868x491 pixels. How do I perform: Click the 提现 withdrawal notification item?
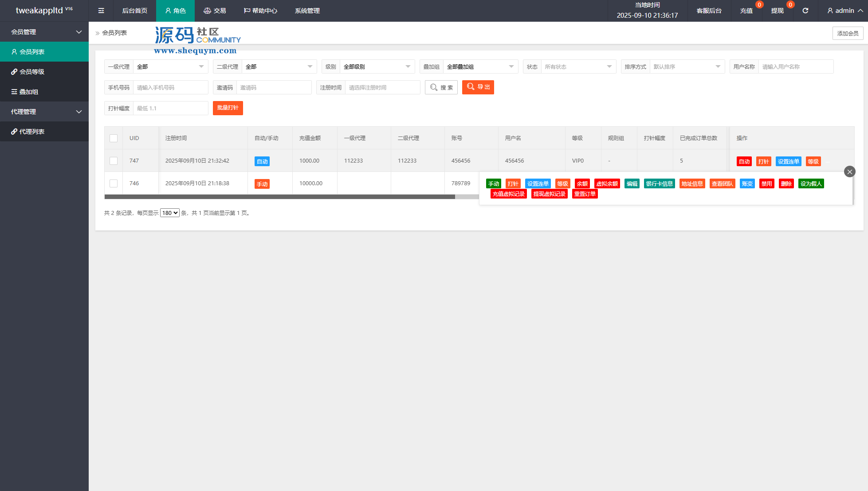[x=777, y=11]
